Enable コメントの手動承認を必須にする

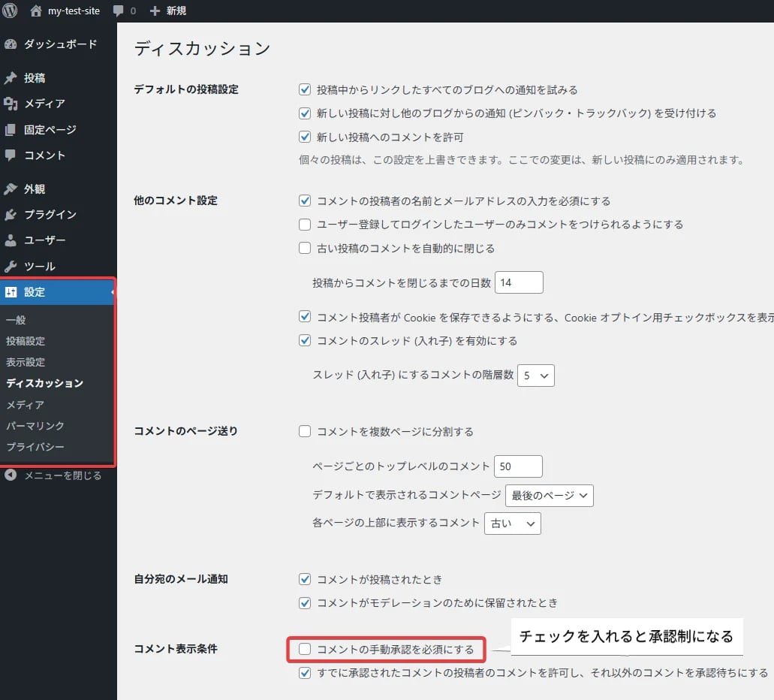point(304,649)
